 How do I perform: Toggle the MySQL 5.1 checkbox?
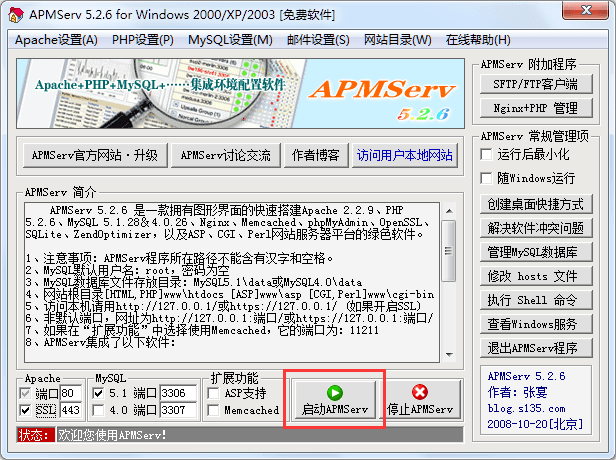(98, 393)
